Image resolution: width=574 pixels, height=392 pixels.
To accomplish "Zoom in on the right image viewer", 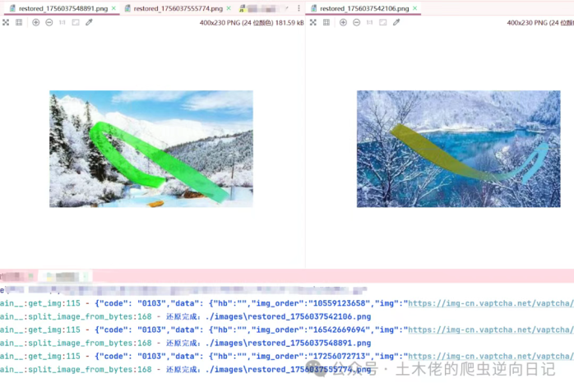I will tap(343, 22).
